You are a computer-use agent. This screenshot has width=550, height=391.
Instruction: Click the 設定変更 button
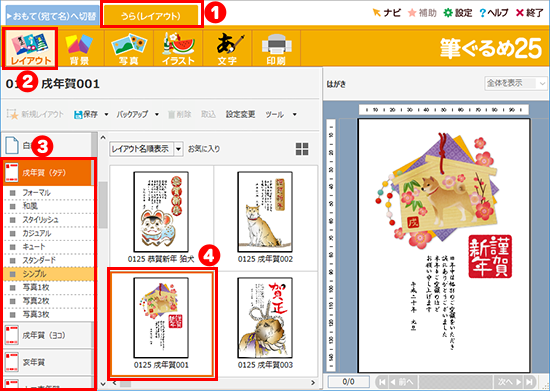click(240, 114)
